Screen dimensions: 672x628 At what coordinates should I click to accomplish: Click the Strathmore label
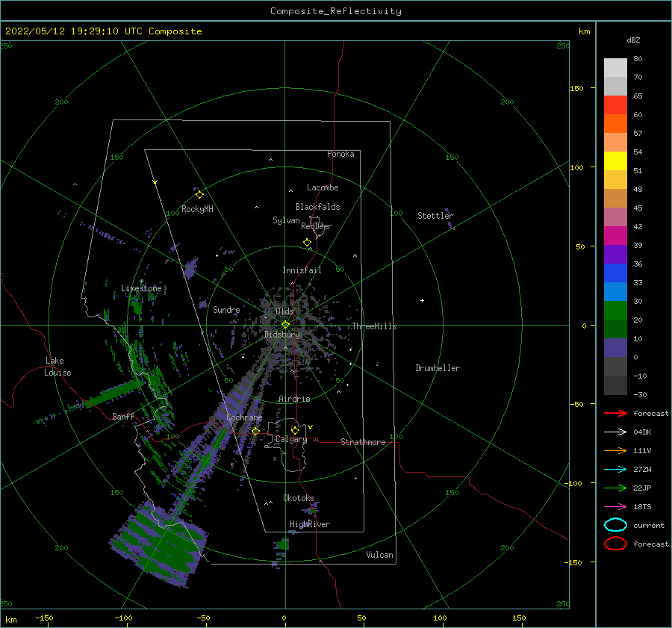point(363,442)
